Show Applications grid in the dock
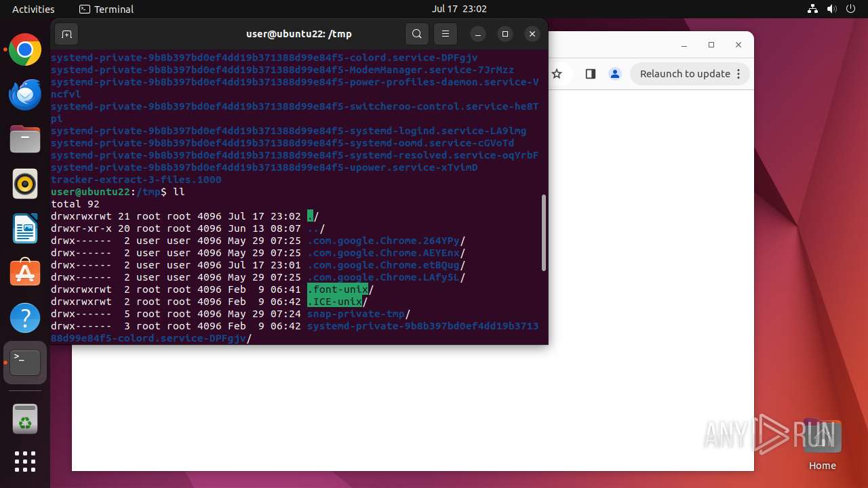This screenshot has width=868, height=488. (x=25, y=462)
